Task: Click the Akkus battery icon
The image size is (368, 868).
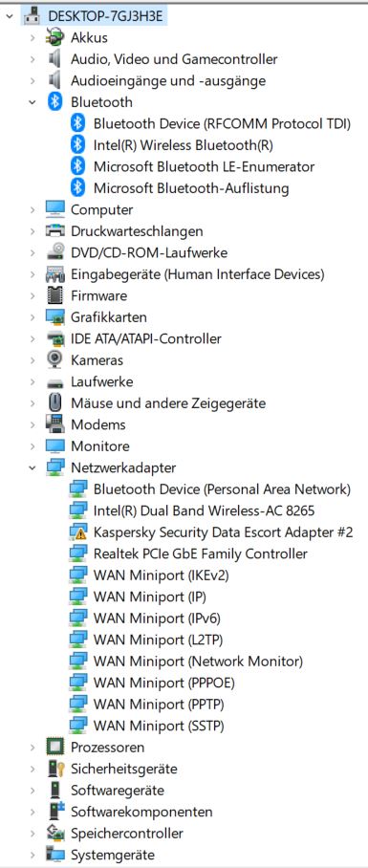Action: tap(54, 37)
